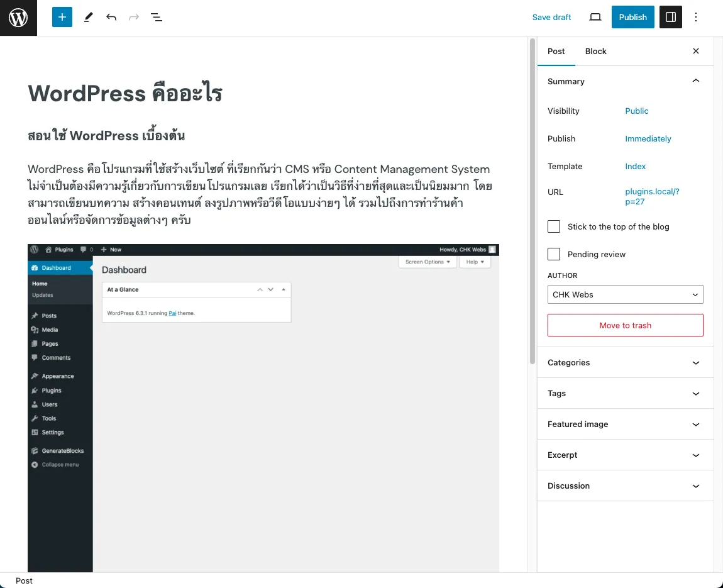Switch to the Block tab

pos(596,51)
